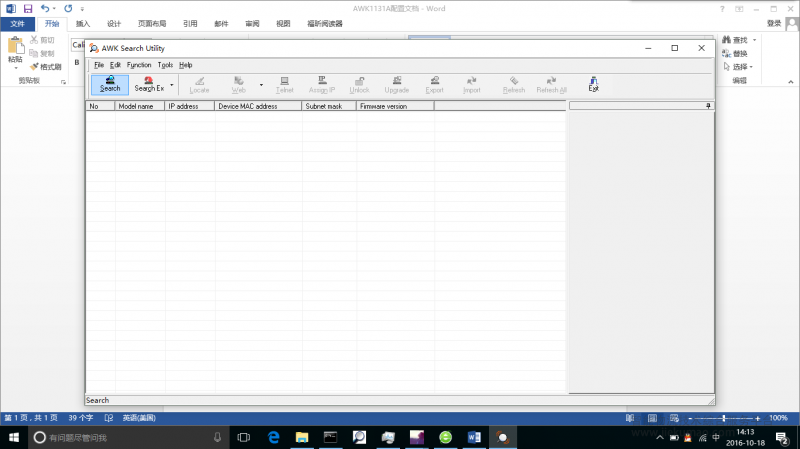Switch to the Word 页面布局 ribbon tab
This screenshot has width=800, height=449.
152,23
